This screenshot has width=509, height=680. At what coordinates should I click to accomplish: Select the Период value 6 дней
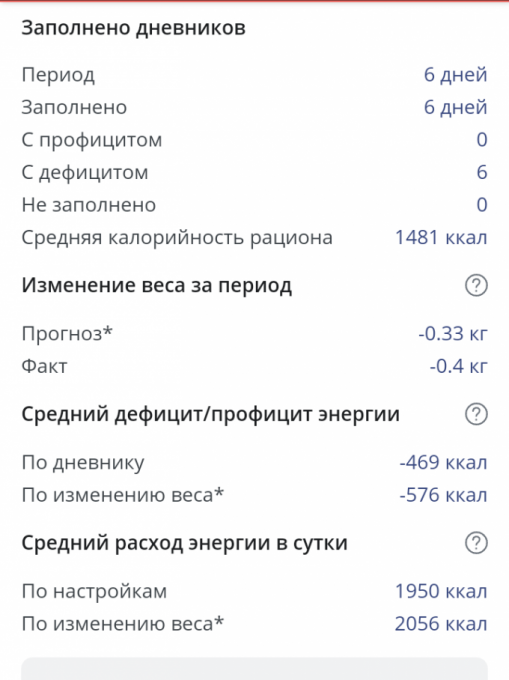pyautogui.click(x=455, y=75)
